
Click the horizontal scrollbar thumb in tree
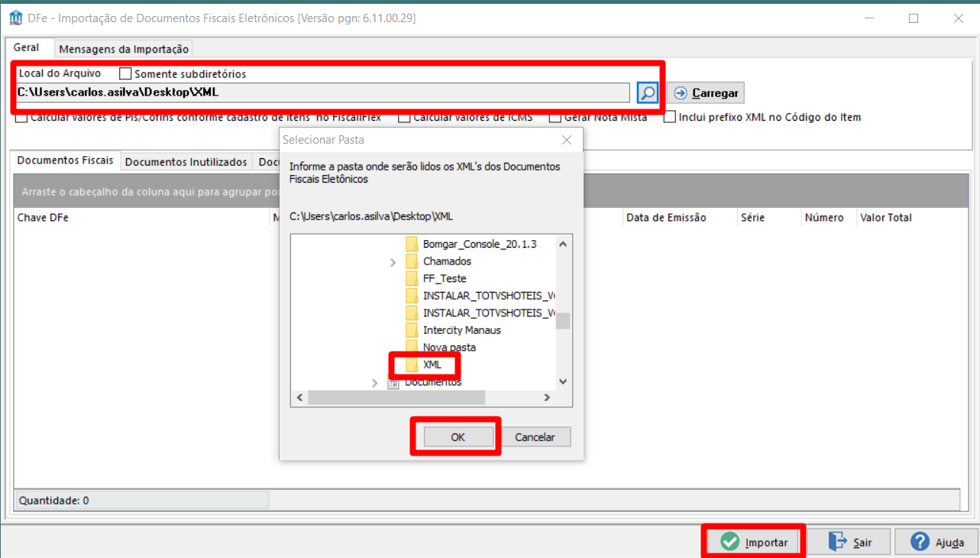point(396,397)
